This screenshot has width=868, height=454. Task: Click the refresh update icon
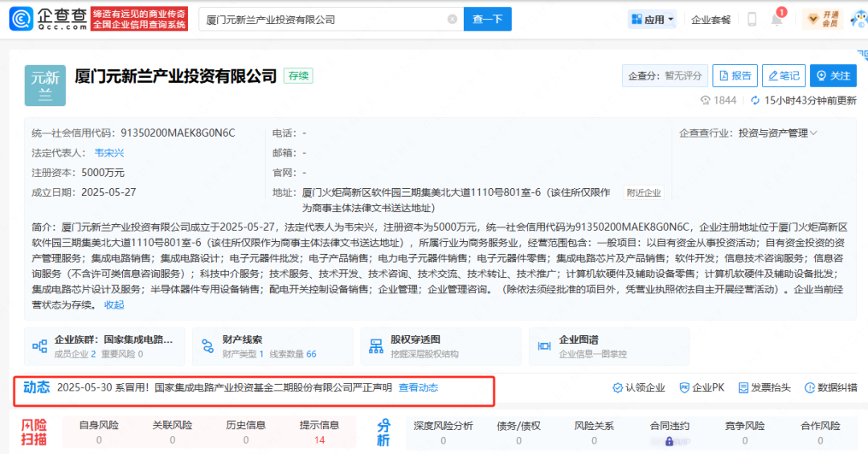(755, 100)
